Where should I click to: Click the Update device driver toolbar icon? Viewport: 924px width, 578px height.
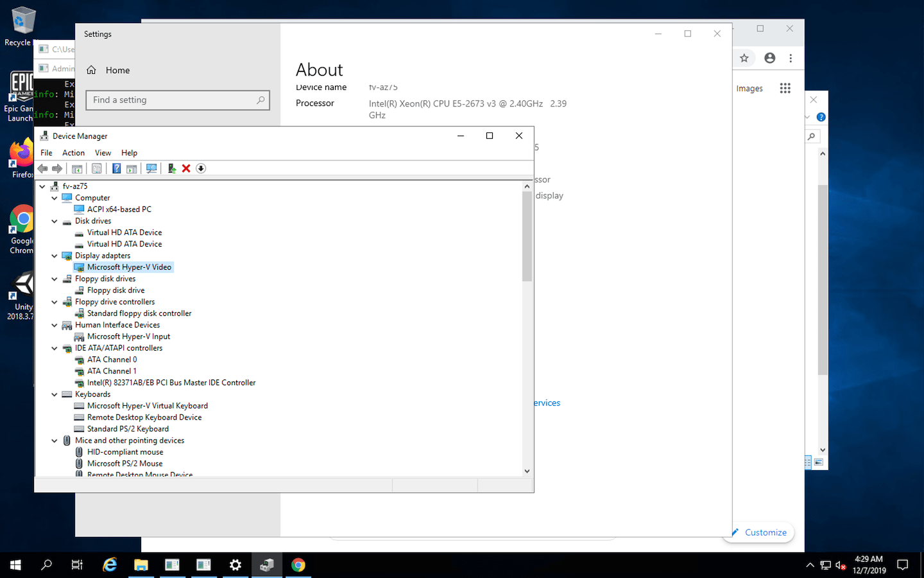(171, 168)
